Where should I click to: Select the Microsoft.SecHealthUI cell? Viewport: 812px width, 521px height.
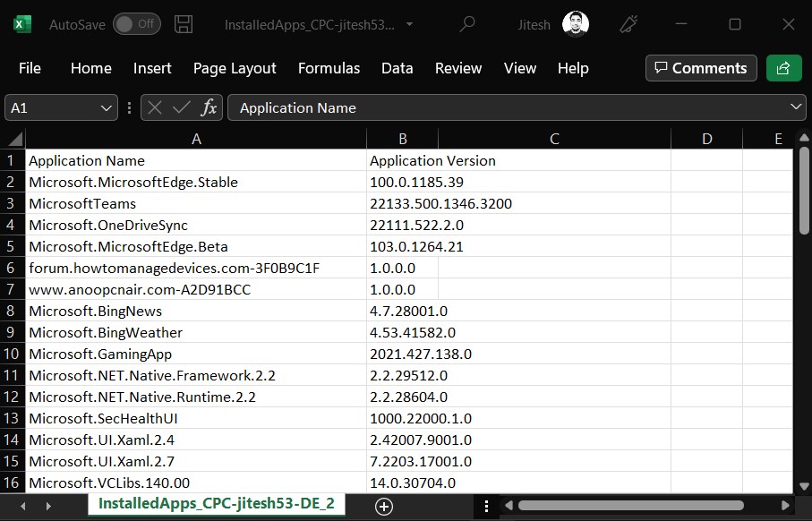click(196, 418)
